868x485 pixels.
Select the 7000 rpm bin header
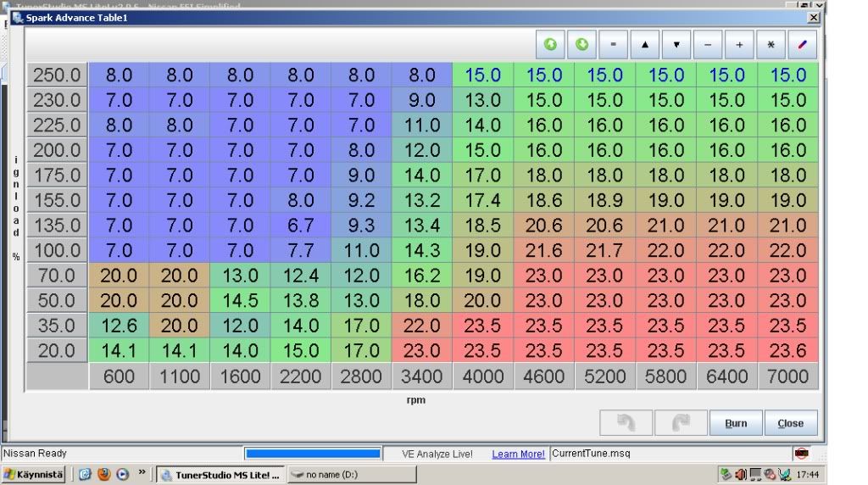tap(787, 376)
